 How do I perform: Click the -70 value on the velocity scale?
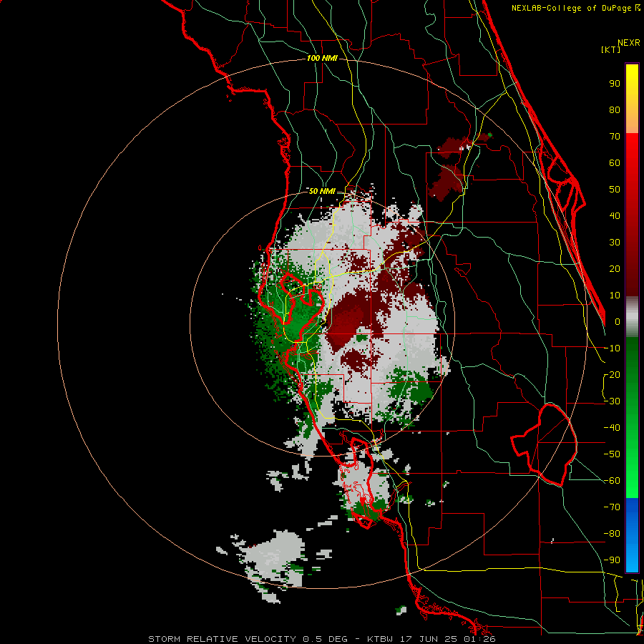612,507
